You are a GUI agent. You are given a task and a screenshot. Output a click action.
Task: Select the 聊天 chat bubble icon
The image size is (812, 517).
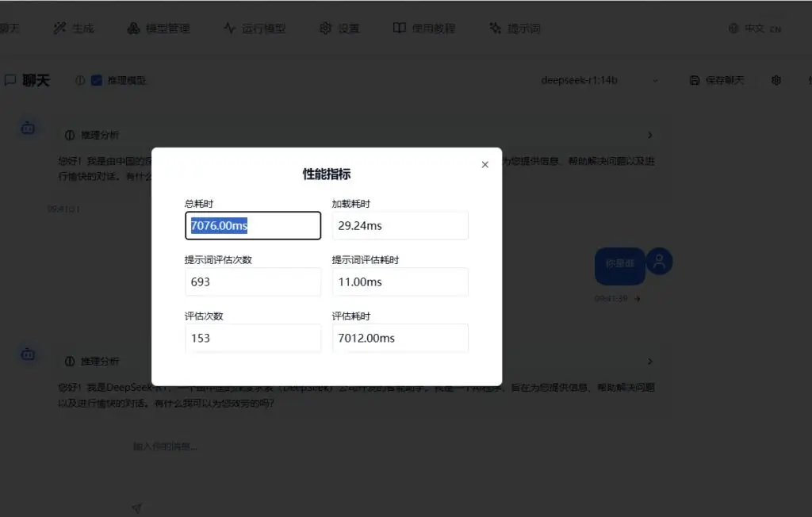10,79
